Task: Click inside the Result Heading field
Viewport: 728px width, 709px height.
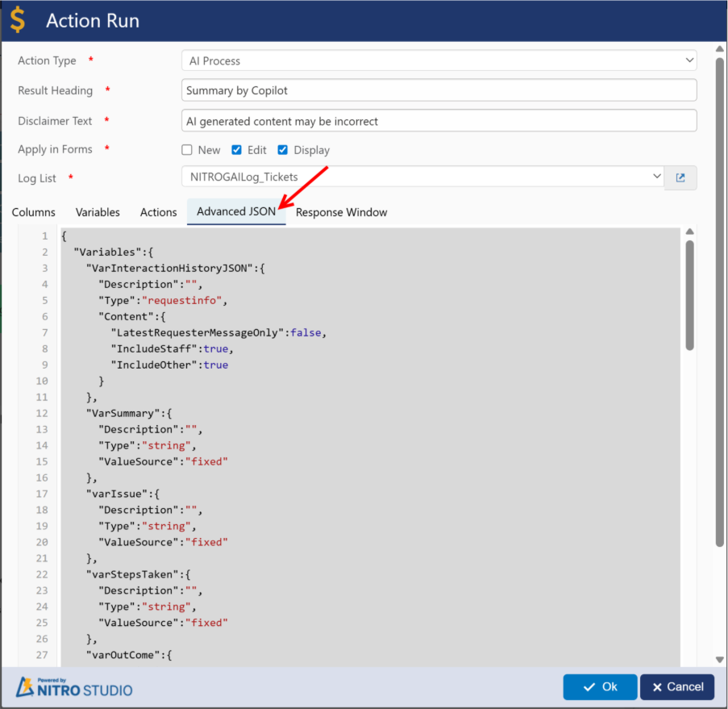Action: point(439,90)
